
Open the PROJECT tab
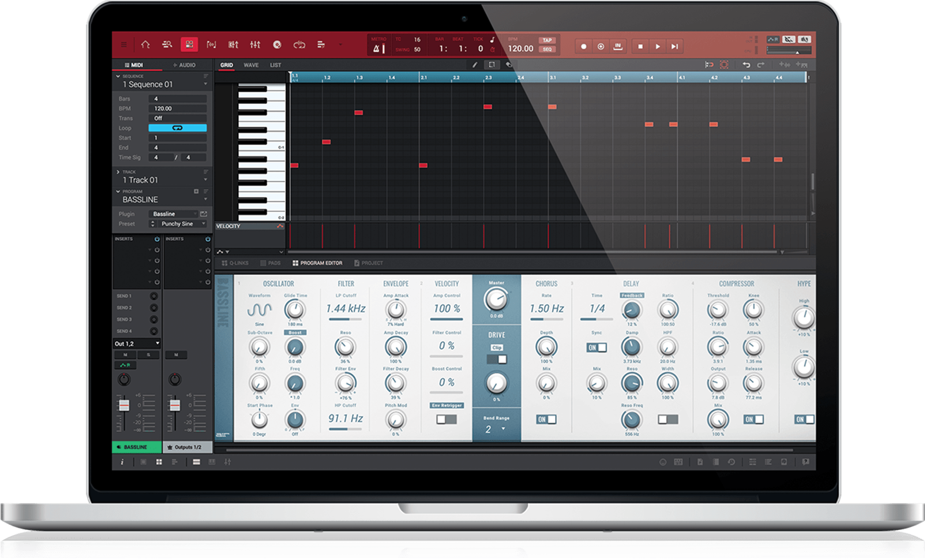tap(369, 263)
